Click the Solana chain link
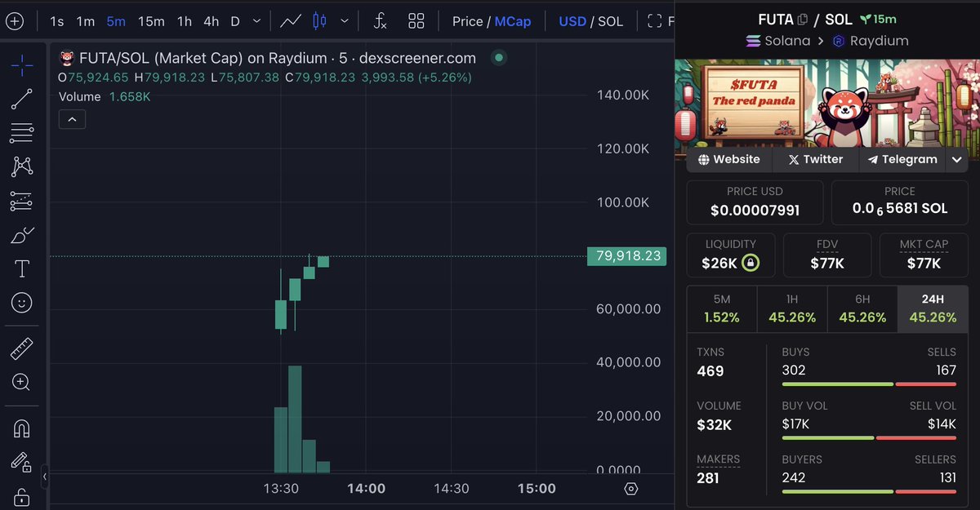The height and width of the screenshot is (510, 980). pos(778,41)
